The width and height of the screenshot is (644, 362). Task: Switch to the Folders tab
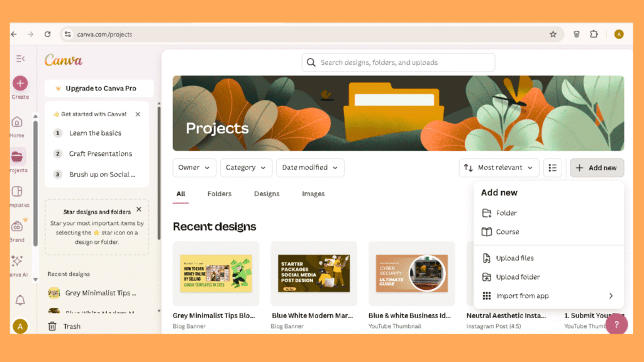point(219,194)
